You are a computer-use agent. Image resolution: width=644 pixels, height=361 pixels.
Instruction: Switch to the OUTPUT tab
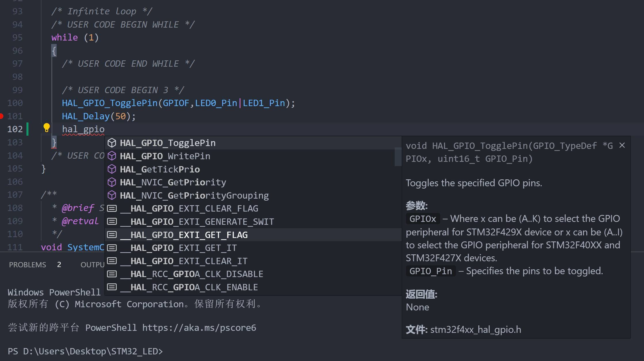coord(92,264)
